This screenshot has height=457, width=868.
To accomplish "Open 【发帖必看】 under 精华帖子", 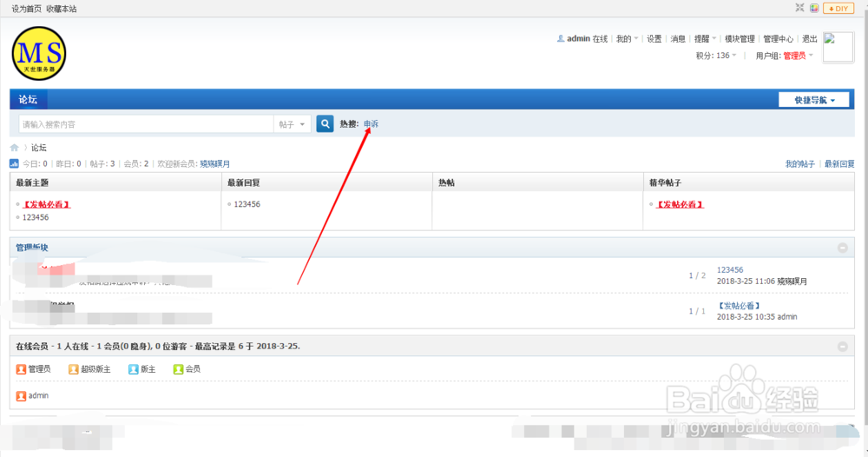I will [x=680, y=204].
